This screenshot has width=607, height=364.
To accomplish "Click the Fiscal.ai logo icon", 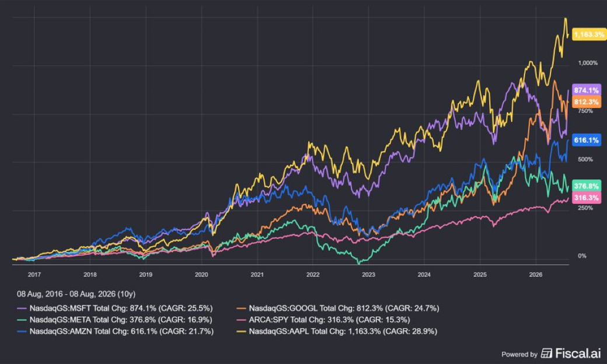I will point(546,353).
